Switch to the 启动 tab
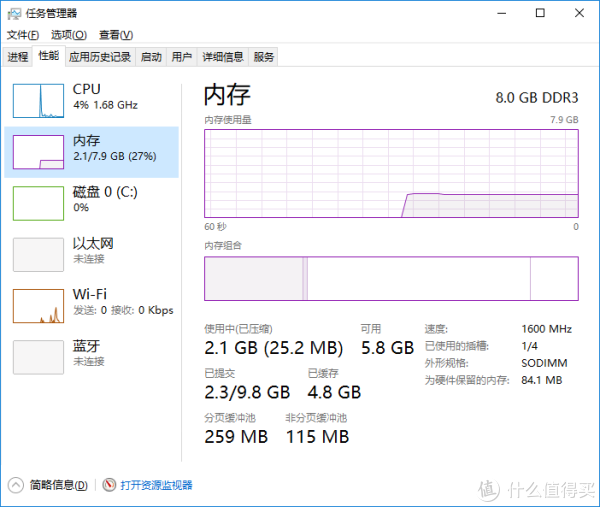Image resolution: width=600 pixels, height=507 pixels. coord(151,57)
